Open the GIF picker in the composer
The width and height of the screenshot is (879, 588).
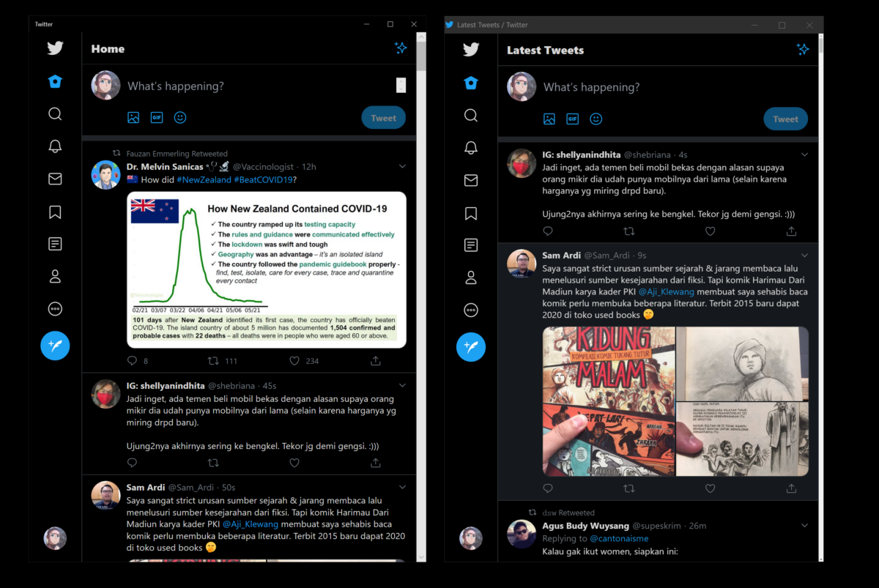coord(157,117)
